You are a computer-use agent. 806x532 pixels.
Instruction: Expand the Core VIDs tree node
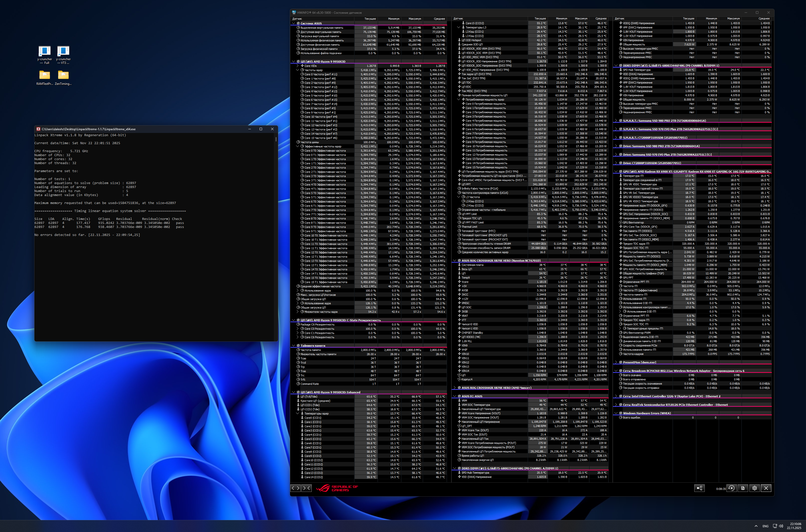(298, 66)
